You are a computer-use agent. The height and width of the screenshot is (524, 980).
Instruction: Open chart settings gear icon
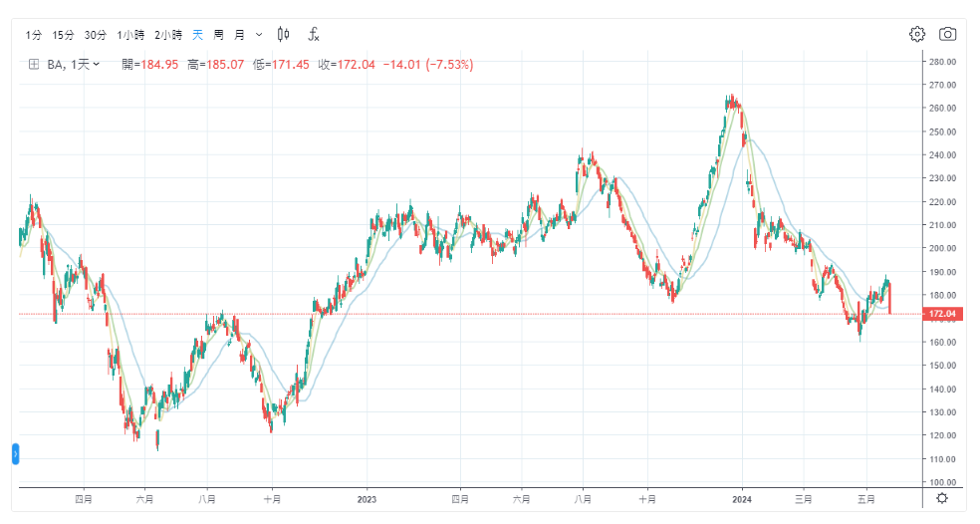[x=917, y=34]
